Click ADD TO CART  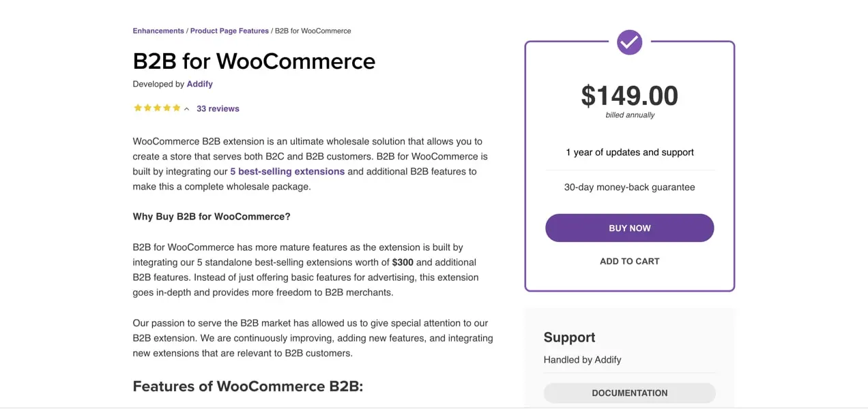pyautogui.click(x=629, y=261)
